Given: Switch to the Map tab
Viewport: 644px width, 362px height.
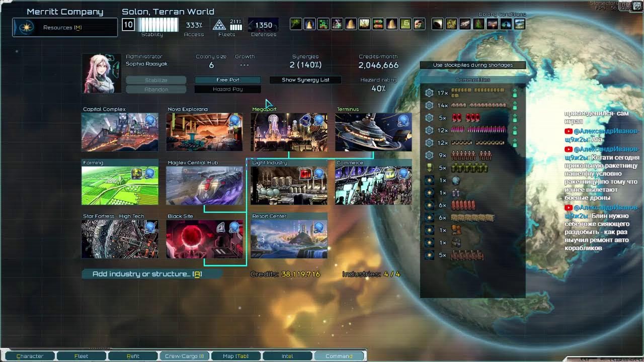Looking at the screenshot, I should (x=236, y=356).
